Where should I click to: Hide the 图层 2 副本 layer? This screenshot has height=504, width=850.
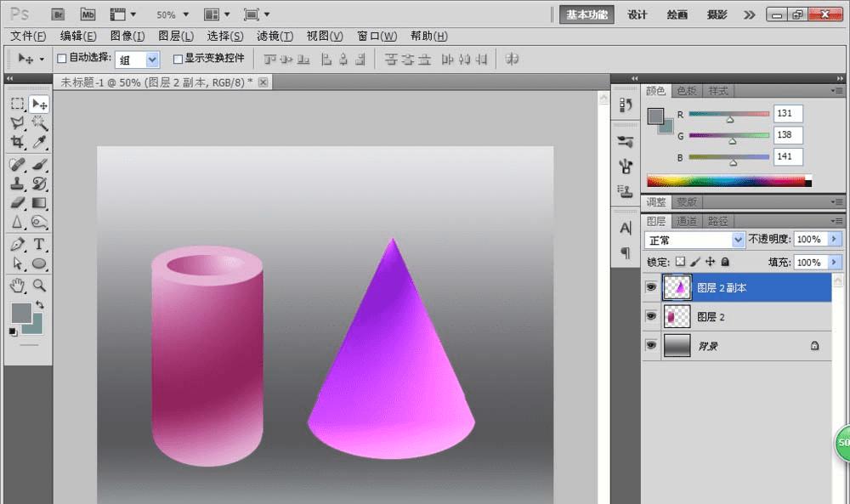click(651, 288)
